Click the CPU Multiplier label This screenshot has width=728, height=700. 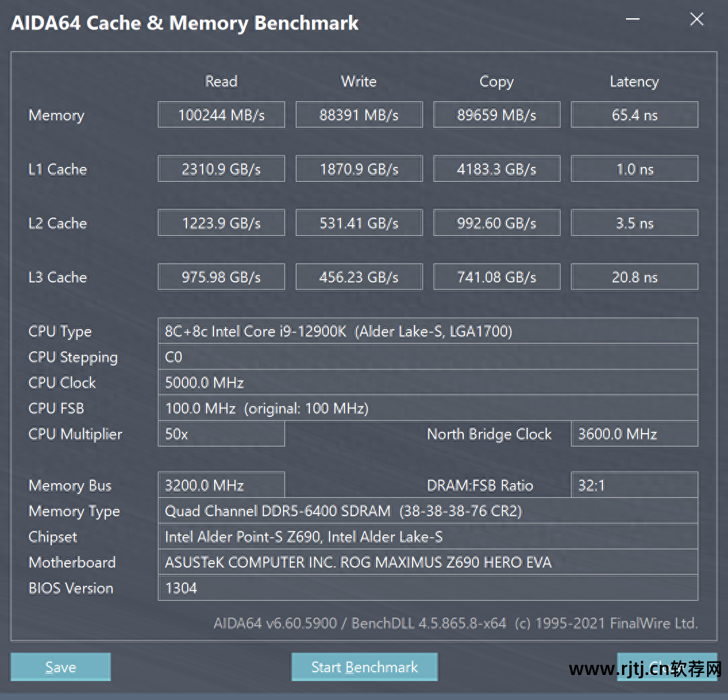tap(75, 434)
